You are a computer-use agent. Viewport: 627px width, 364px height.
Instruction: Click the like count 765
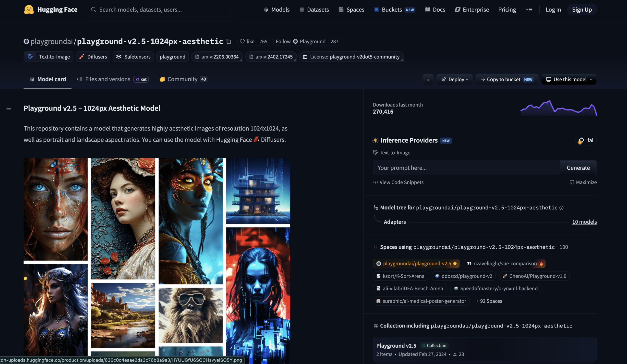(263, 41)
